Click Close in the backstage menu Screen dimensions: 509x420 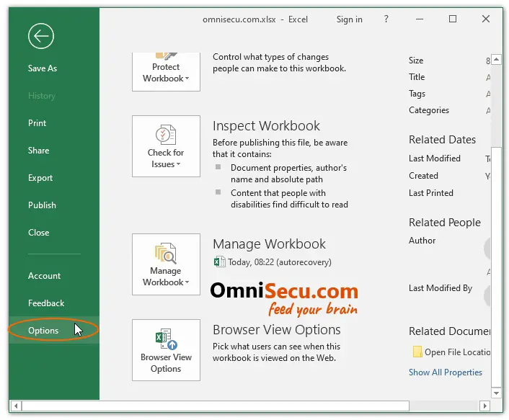point(39,233)
